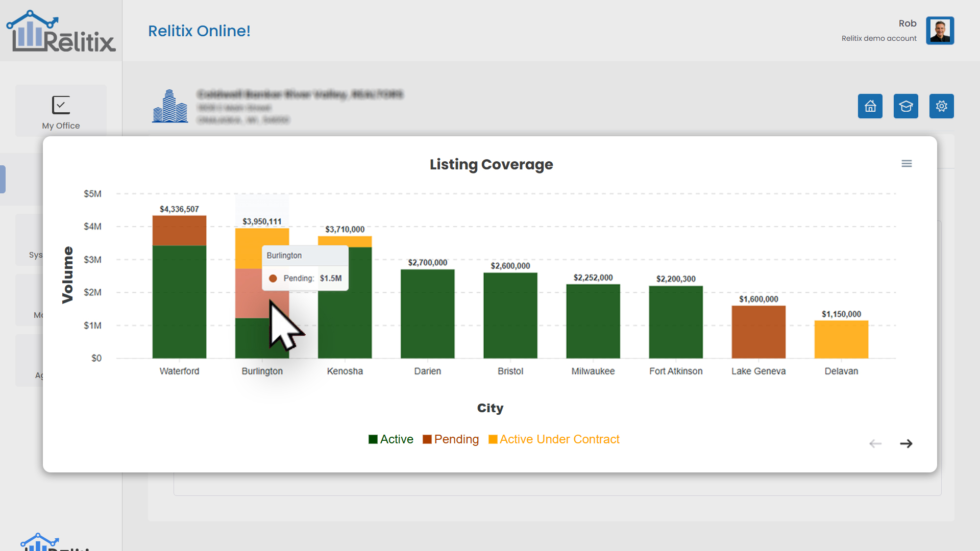Image resolution: width=980 pixels, height=551 pixels.
Task: Select the Waterford stacked bar
Action: coord(179,286)
